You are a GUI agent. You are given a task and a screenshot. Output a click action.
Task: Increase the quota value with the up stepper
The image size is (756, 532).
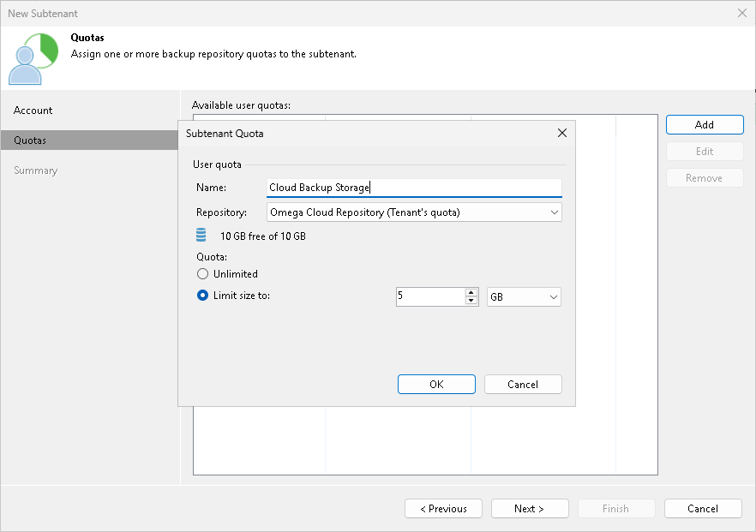click(x=471, y=292)
